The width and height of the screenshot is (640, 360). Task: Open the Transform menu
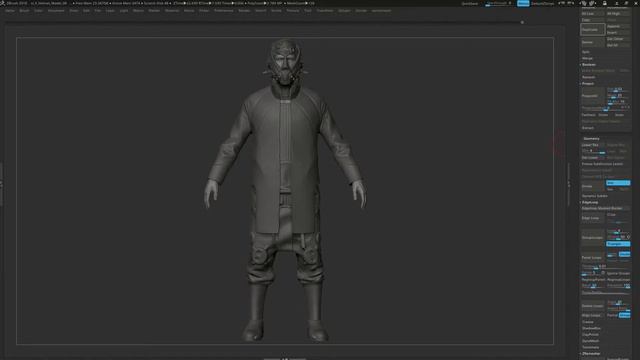[325, 11]
